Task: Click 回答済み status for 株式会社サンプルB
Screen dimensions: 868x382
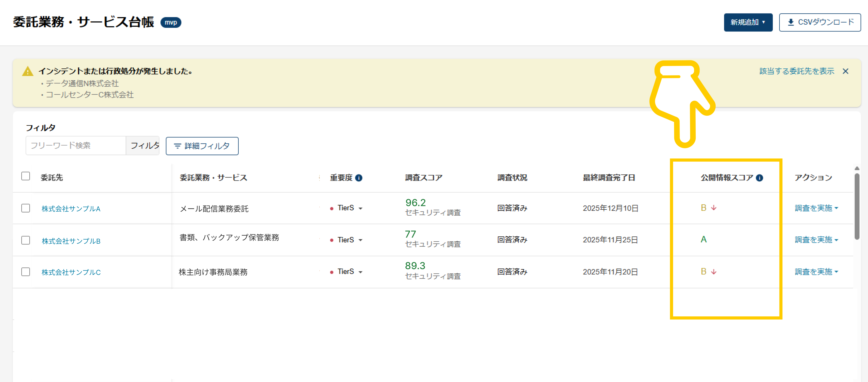Action: click(x=512, y=240)
